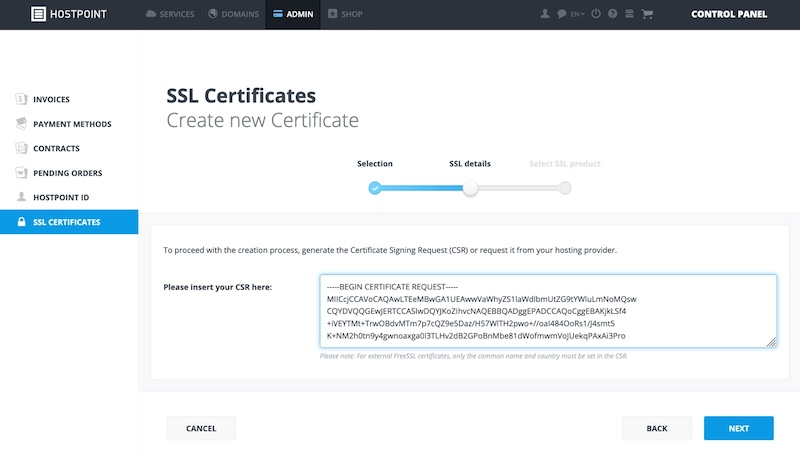This screenshot has width=800, height=460.
Task: Open the help question mark icon
Action: pos(613,14)
